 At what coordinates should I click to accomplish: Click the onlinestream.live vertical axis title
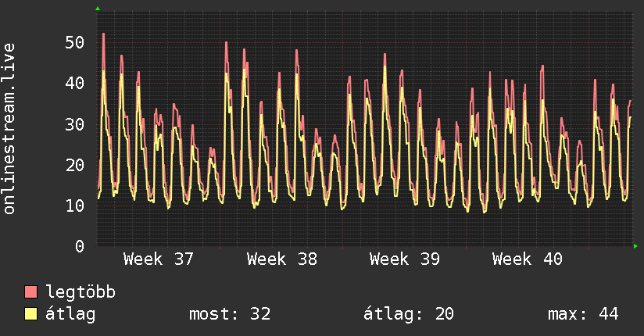(9, 129)
